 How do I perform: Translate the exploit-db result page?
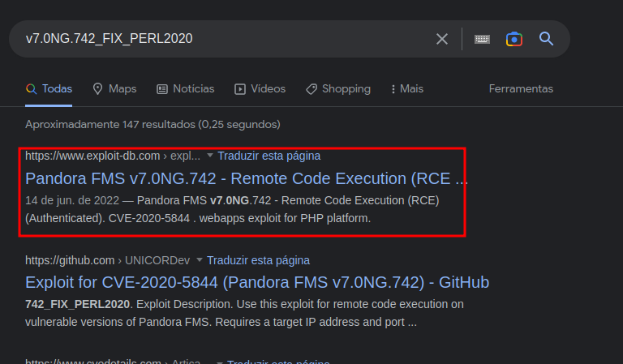click(x=269, y=156)
